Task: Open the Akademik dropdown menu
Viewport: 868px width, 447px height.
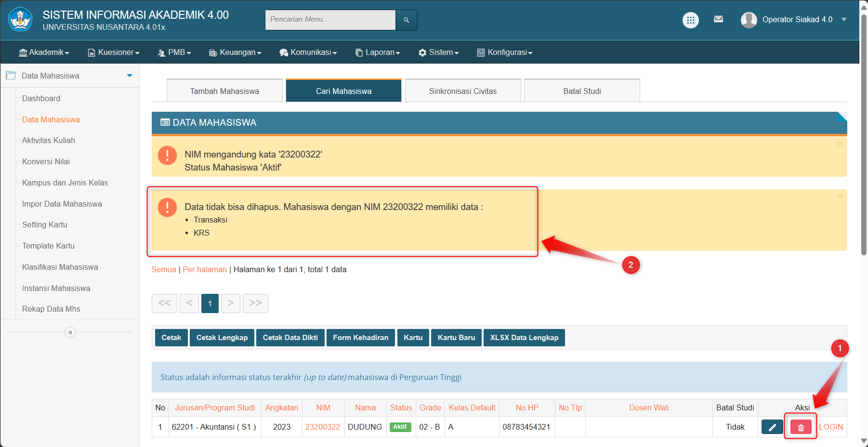Action: 44,53
